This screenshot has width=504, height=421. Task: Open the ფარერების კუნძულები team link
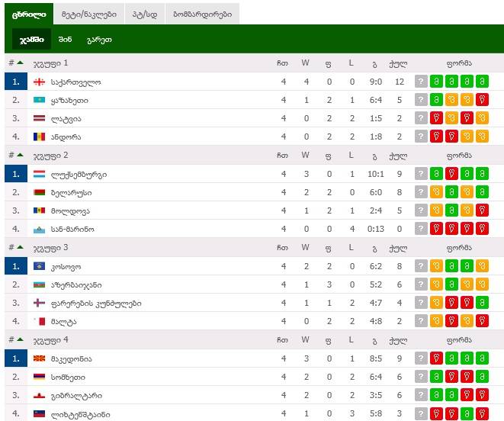point(96,304)
